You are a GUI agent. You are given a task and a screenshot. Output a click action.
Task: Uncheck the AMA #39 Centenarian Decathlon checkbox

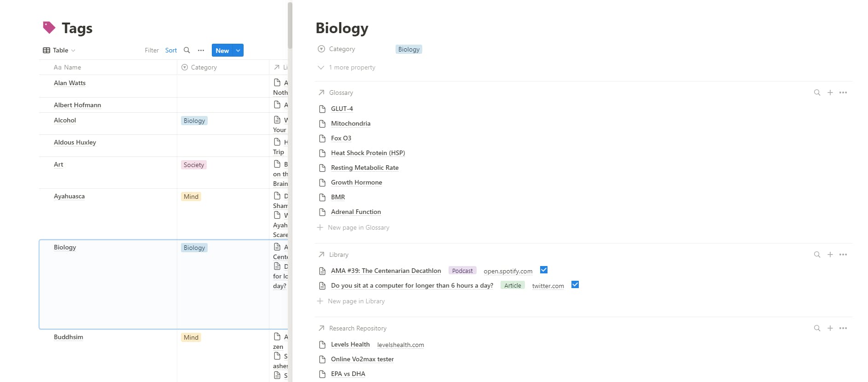pyautogui.click(x=543, y=270)
